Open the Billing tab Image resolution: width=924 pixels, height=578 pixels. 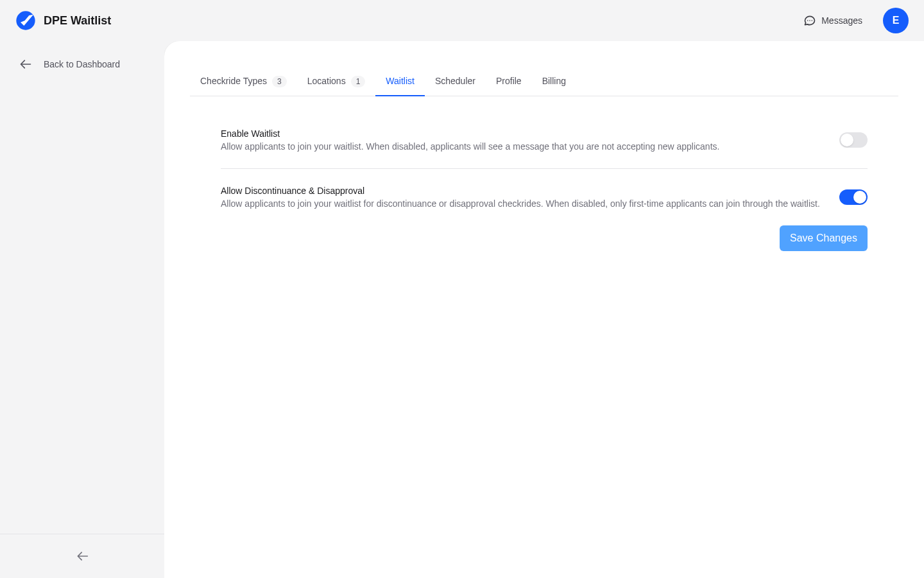point(554,81)
